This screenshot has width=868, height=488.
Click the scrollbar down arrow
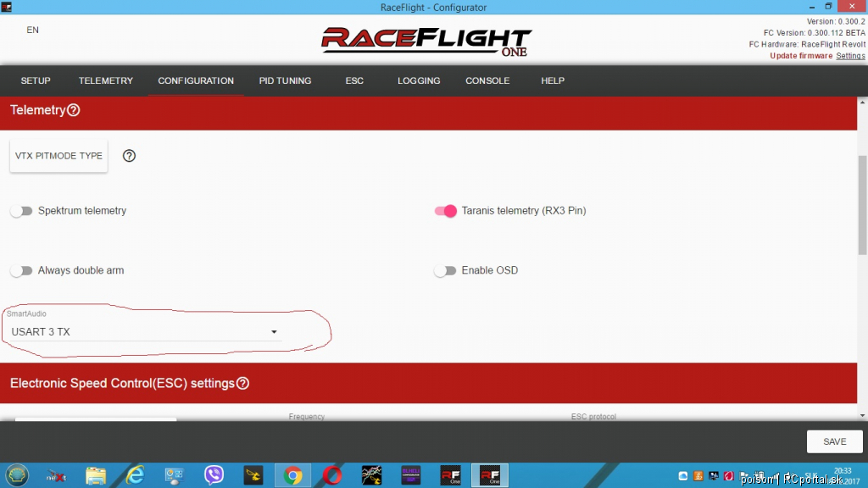pyautogui.click(x=862, y=415)
